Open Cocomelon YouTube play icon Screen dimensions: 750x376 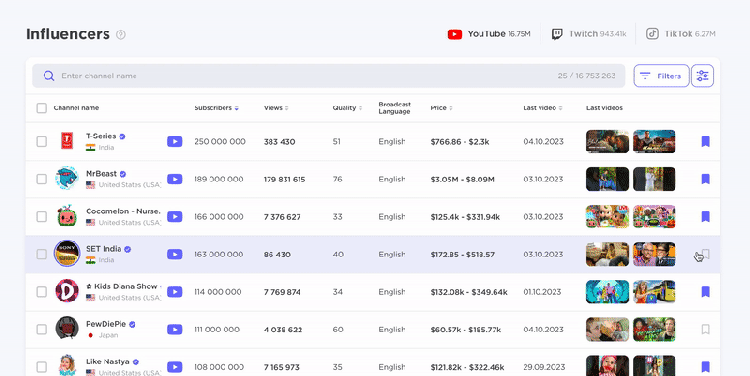point(175,217)
